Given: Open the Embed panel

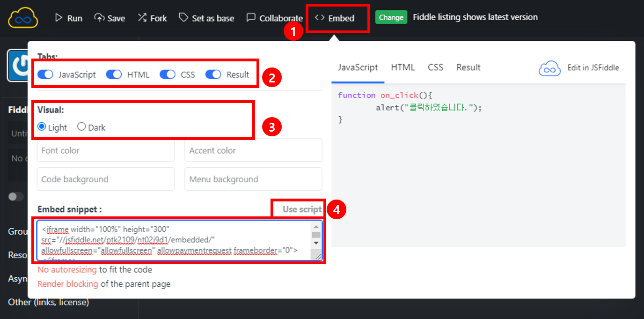Looking at the screenshot, I should 334,18.
